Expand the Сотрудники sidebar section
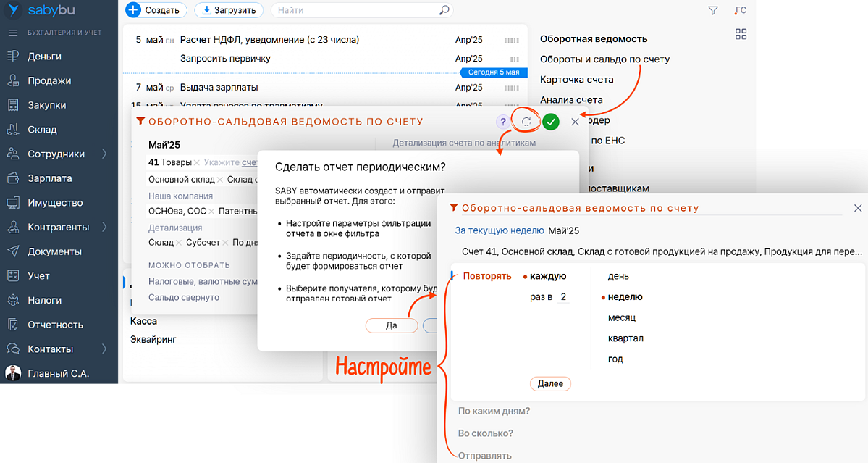Screen dimensions: 868x463 point(104,154)
